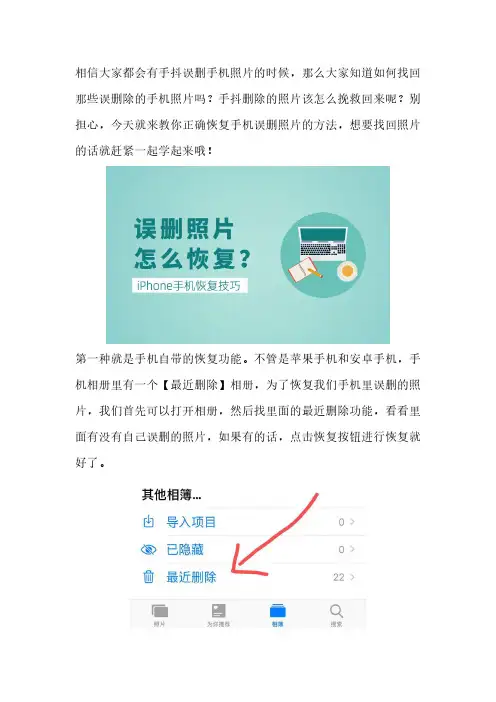Image resolution: width=496 pixels, height=702 pixels.
Task: Open the 已隐藏 album label
Action: click(x=185, y=549)
